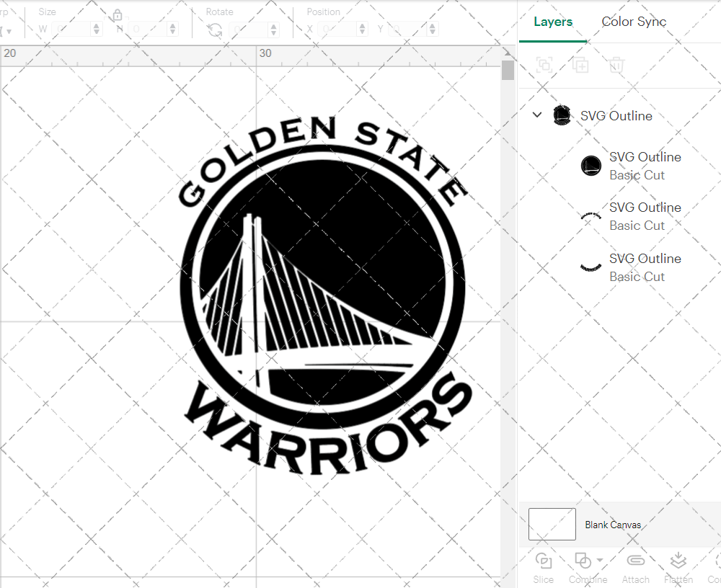Switch to the Color Sync tab
Image resolution: width=721 pixels, height=588 pixels.
pos(634,22)
